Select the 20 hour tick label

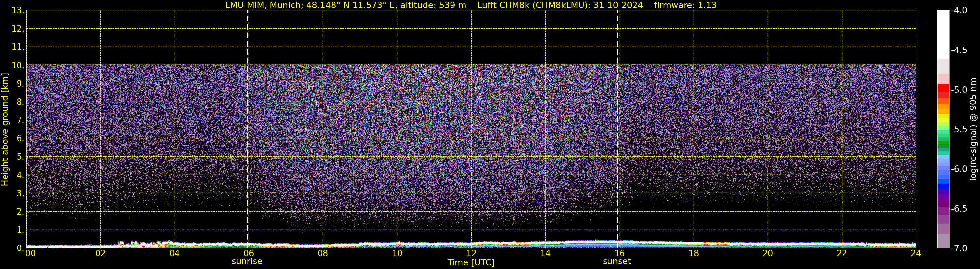(767, 253)
